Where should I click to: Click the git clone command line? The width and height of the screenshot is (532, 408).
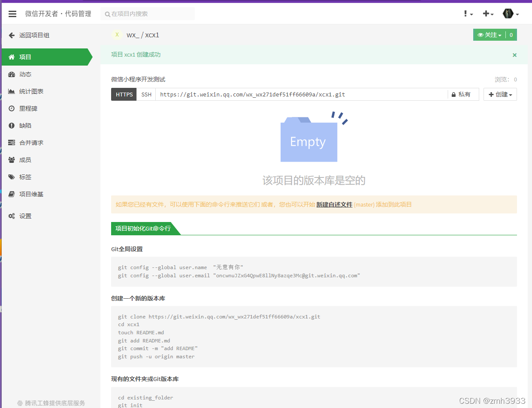pos(219,317)
